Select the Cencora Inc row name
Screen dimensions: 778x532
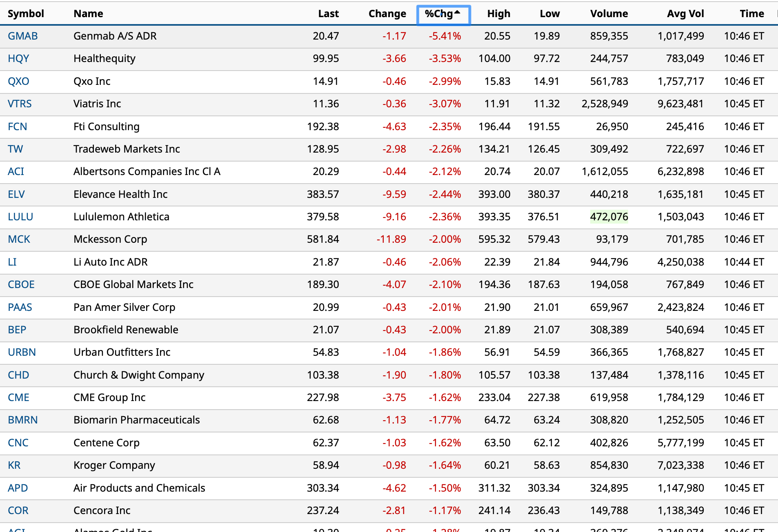click(x=102, y=511)
